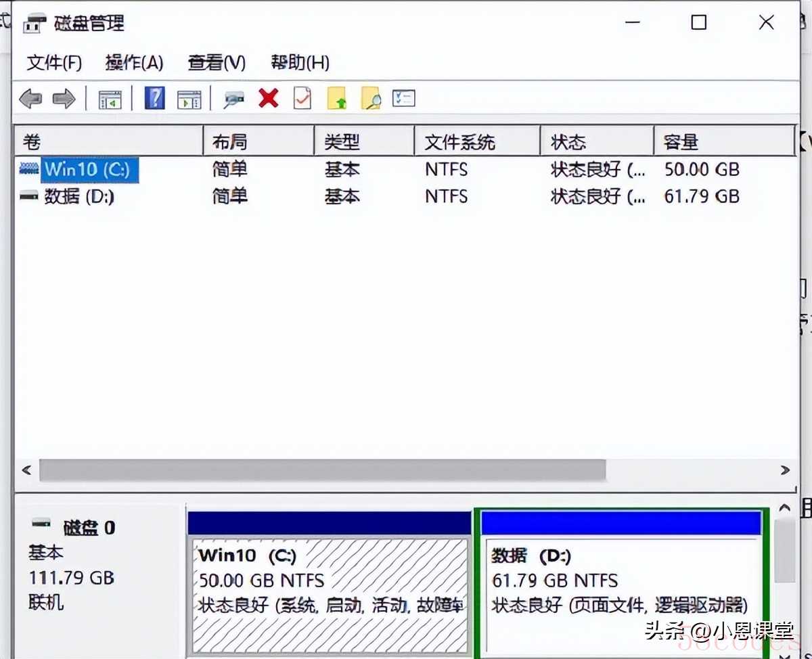Click the 数据 (D:) volume drive icon
812x659 pixels.
pyautogui.click(x=30, y=196)
